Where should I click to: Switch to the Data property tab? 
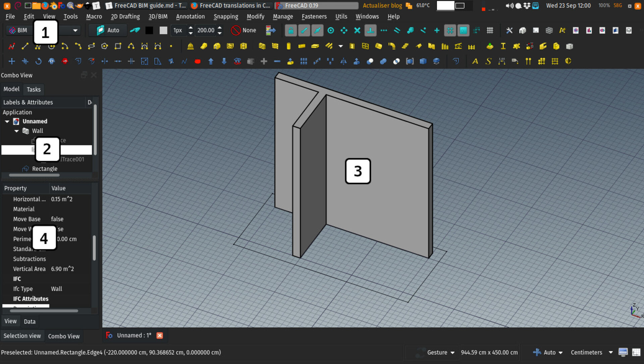tap(30, 321)
